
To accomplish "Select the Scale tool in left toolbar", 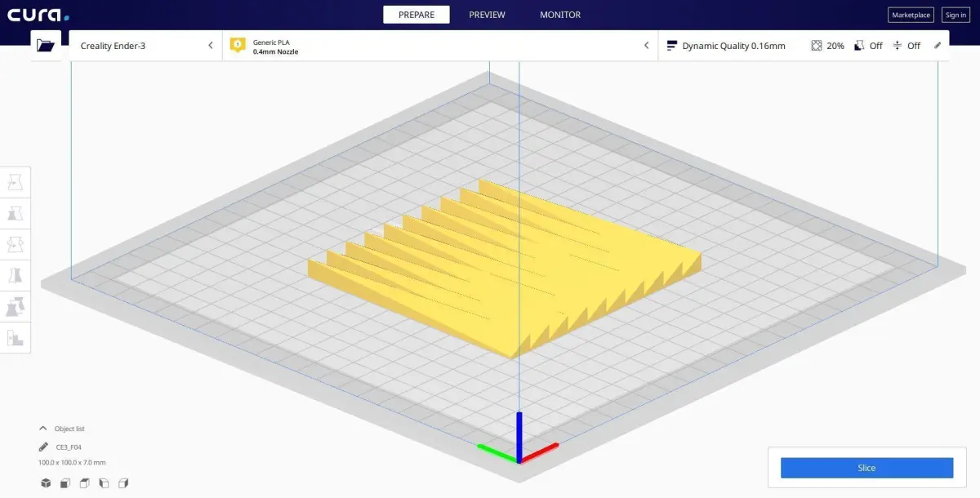I will click(16, 213).
